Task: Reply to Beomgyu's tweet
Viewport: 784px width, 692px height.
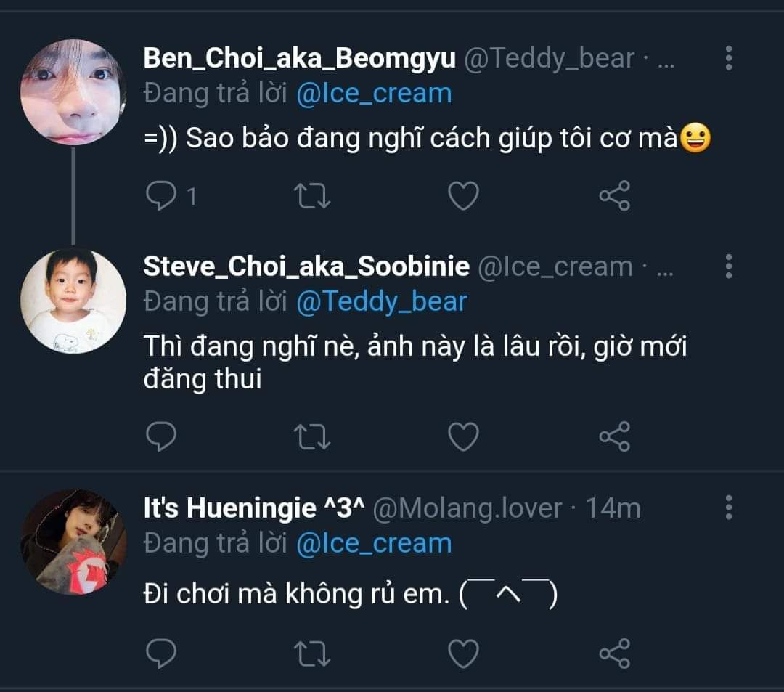Action: 162,195
